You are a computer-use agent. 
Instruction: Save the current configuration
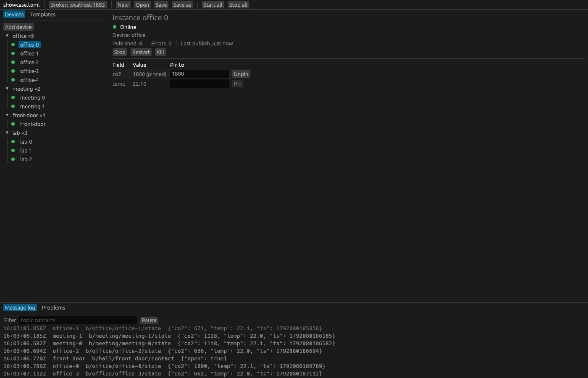pyautogui.click(x=161, y=5)
